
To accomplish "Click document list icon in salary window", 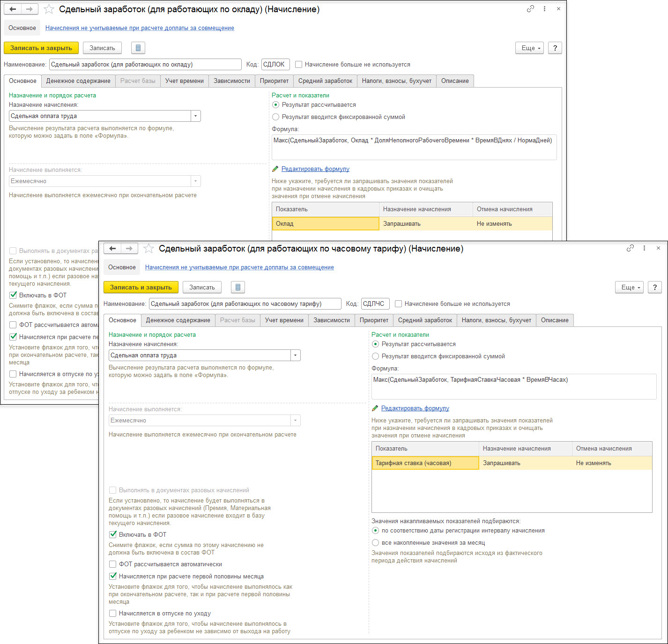I will tap(138, 48).
